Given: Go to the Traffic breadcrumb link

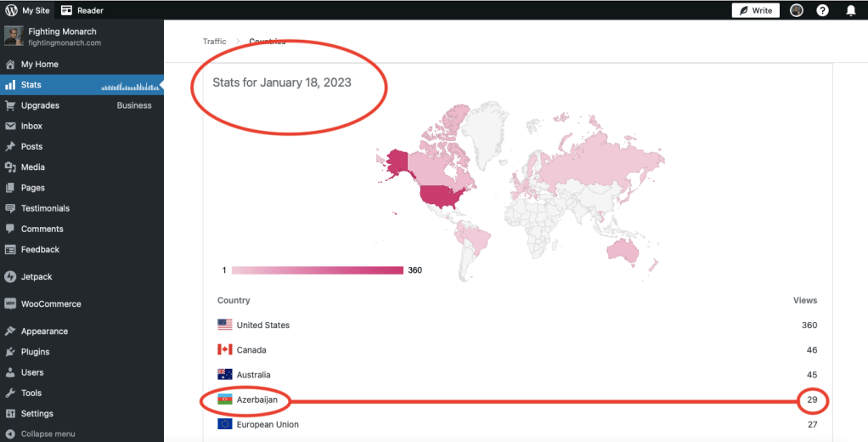Looking at the screenshot, I should pyautogui.click(x=215, y=42).
